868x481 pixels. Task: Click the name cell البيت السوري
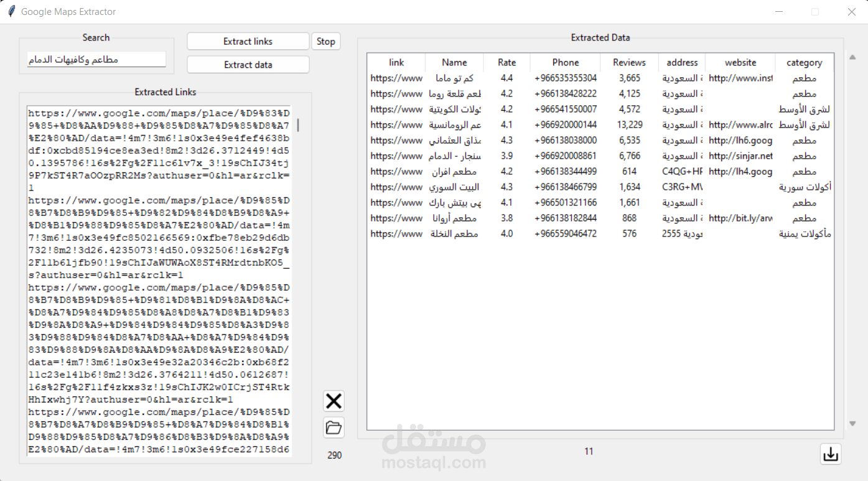coord(454,187)
